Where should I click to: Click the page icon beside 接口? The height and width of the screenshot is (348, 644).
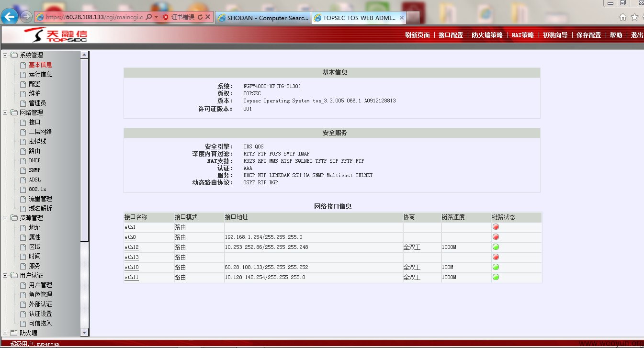[23, 122]
